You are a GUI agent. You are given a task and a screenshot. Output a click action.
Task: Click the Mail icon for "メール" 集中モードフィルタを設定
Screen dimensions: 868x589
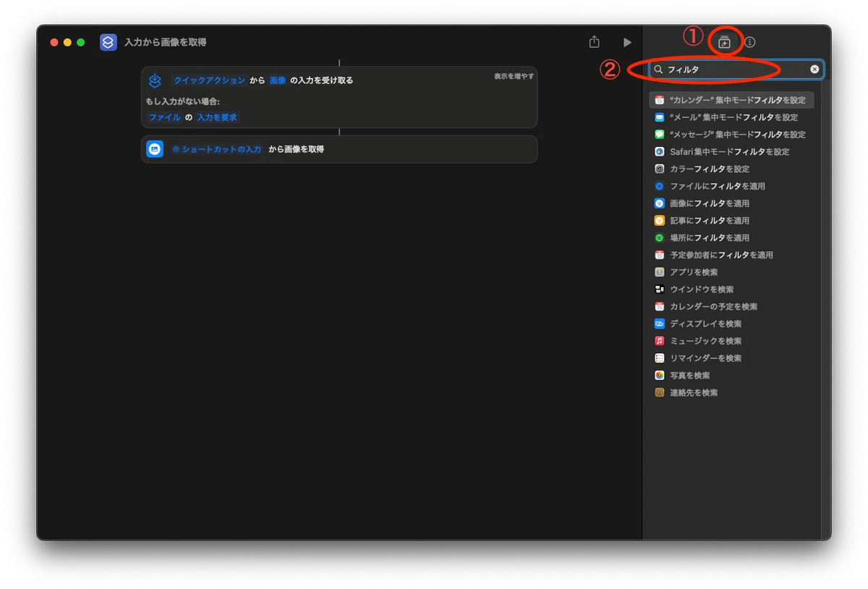(659, 117)
